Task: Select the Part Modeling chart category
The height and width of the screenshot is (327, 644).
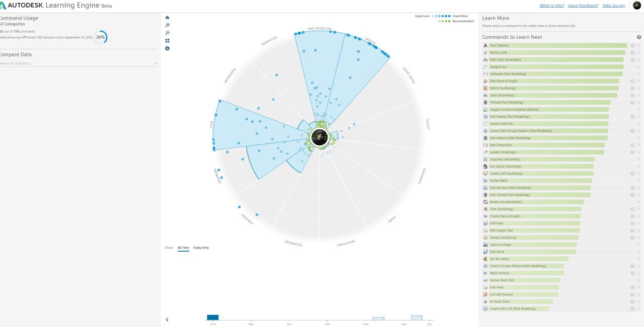Action: pos(319,29)
